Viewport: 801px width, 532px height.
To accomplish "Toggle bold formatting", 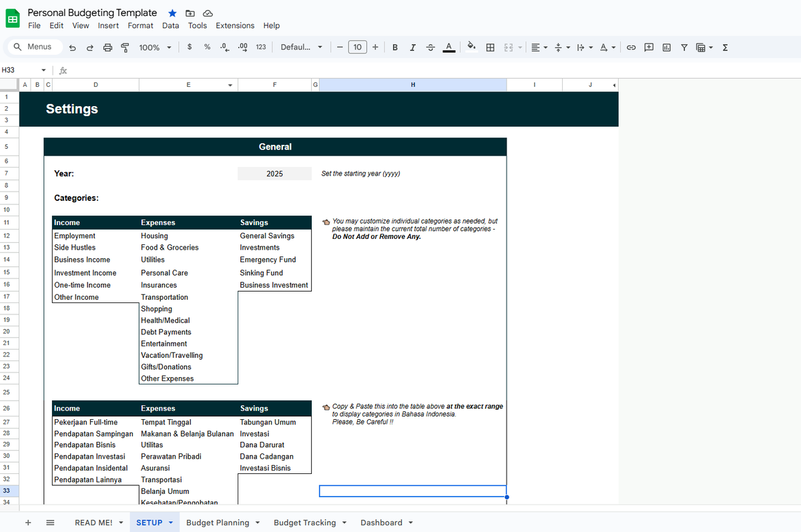I will 395,47.
